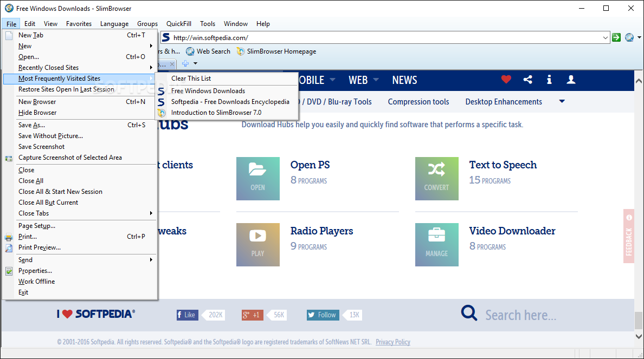Click the NEWS navigation link

click(x=404, y=80)
